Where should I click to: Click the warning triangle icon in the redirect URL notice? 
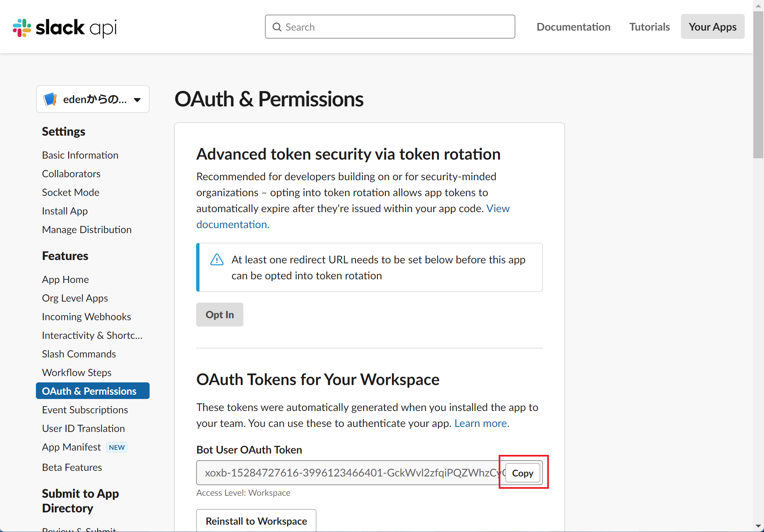[x=217, y=259]
